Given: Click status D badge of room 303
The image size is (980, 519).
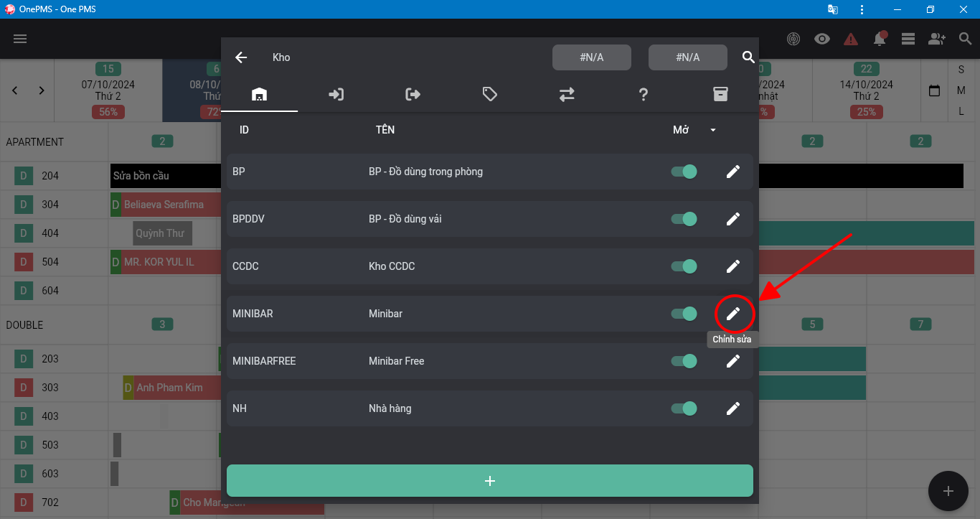Looking at the screenshot, I should tap(23, 388).
